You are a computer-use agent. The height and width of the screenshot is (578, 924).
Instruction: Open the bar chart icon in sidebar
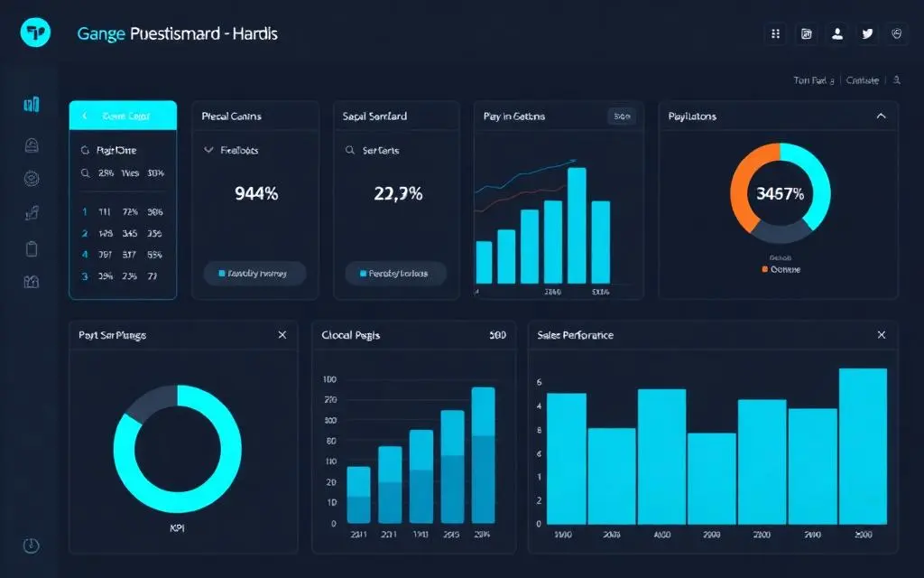(x=32, y=105)
